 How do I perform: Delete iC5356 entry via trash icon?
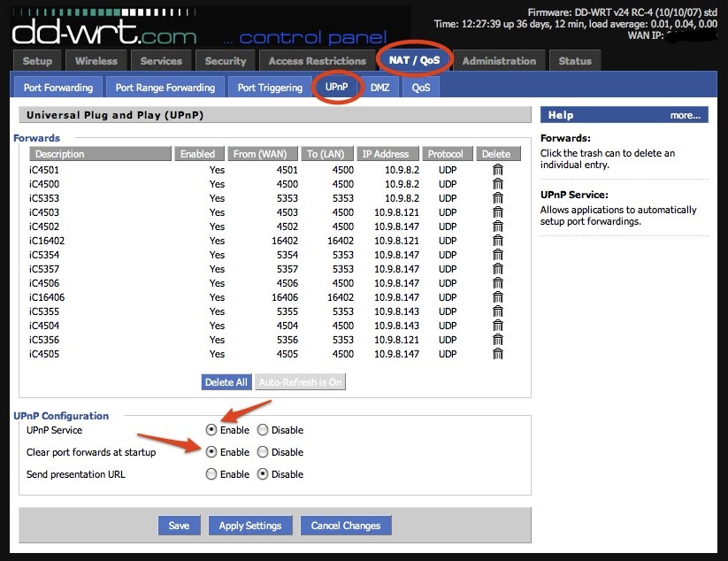pyautogui.click(x=498, y=340)
